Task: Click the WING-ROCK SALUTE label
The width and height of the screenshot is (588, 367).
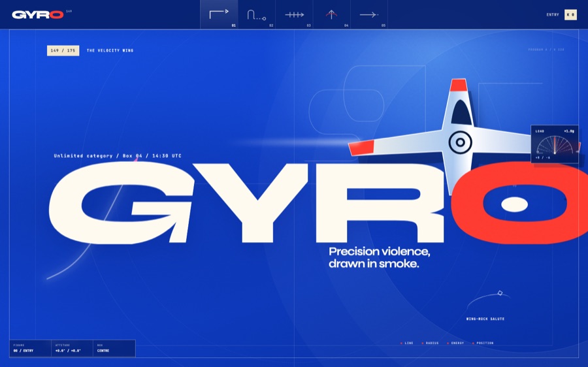Action: click(485, 319)
